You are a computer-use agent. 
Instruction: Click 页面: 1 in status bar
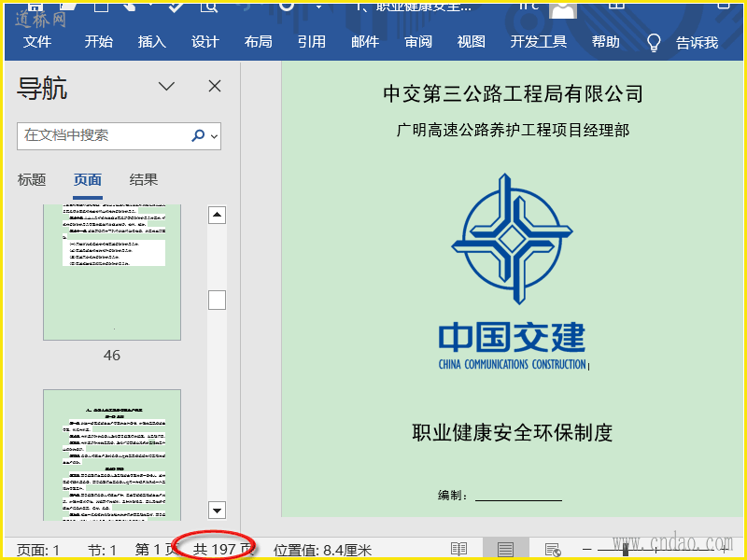[38, 550]
